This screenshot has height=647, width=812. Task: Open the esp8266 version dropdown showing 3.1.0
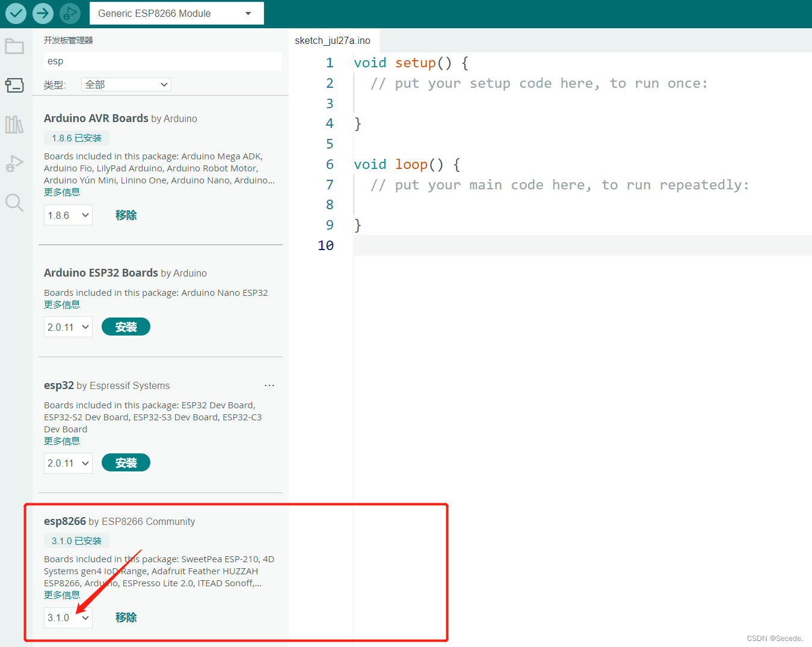tap(68, 617)
